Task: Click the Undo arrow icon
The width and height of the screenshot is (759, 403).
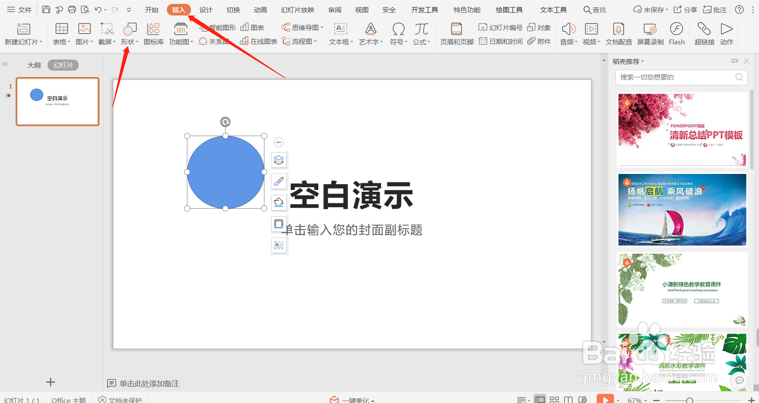Action: tap(98, 10)
